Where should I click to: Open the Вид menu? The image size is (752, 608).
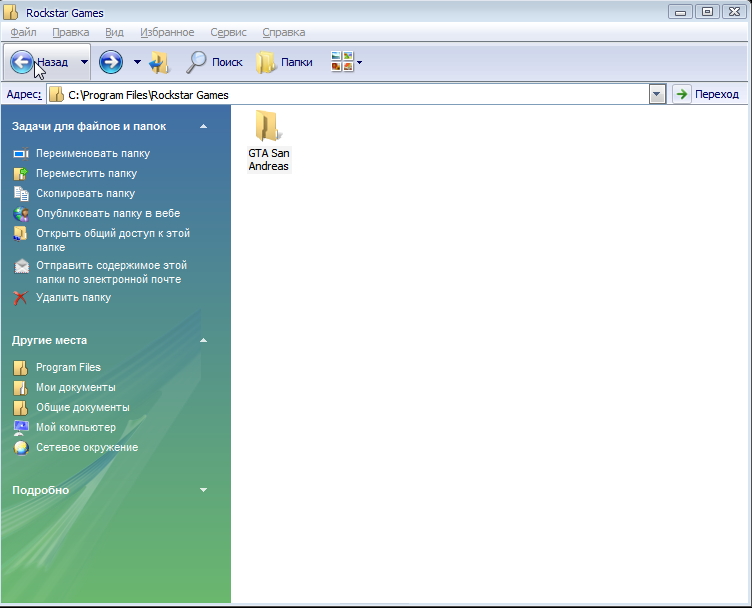coord(114,32)
